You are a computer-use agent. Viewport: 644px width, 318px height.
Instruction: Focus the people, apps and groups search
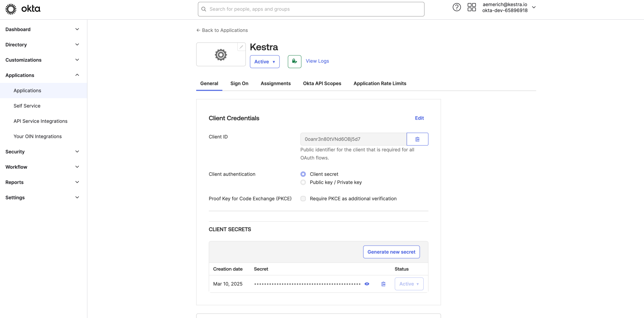tap(311, 9)
